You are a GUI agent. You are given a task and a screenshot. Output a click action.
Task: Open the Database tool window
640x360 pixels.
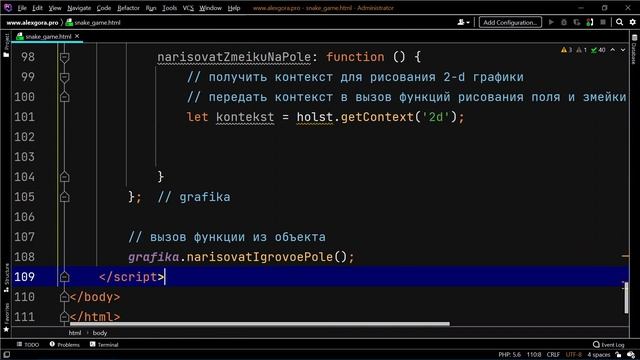pyautogui.click(x=634, y=49)
